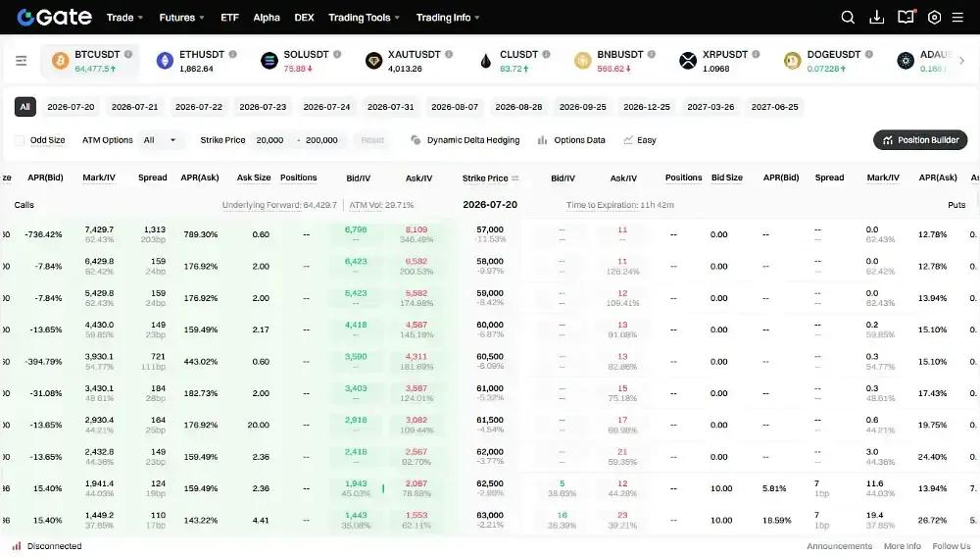Image resolution: width=980 pixels, height=557 pixels.
Task: Click info icon next to XRPUSDT
Action: pyautogui.click(x=756, y=54)
